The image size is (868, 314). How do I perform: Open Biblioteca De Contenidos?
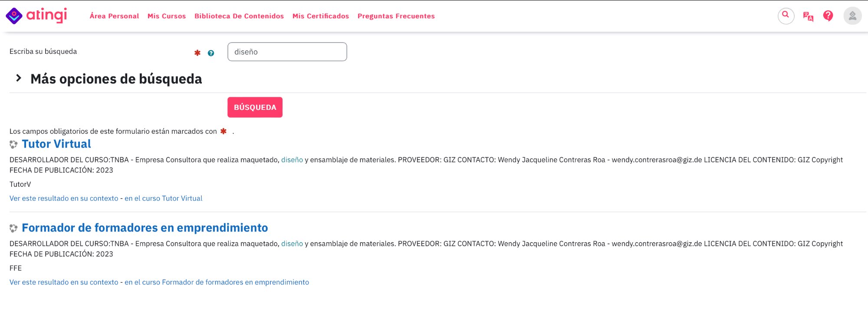(239, 16)
